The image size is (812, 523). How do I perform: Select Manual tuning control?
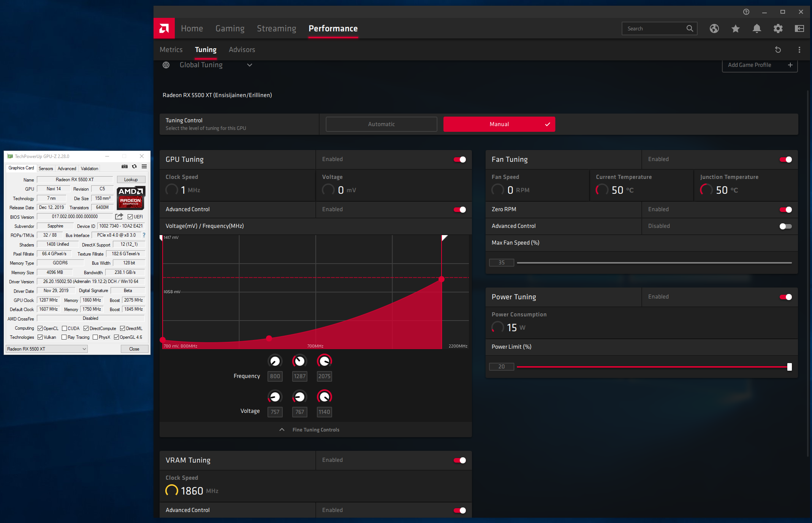[x=499, y=124]
